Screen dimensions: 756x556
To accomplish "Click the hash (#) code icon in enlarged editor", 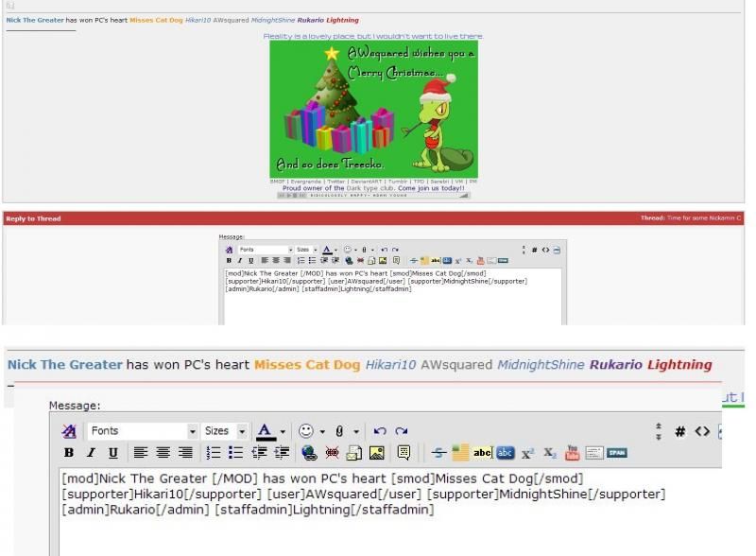I will (679, 431).
